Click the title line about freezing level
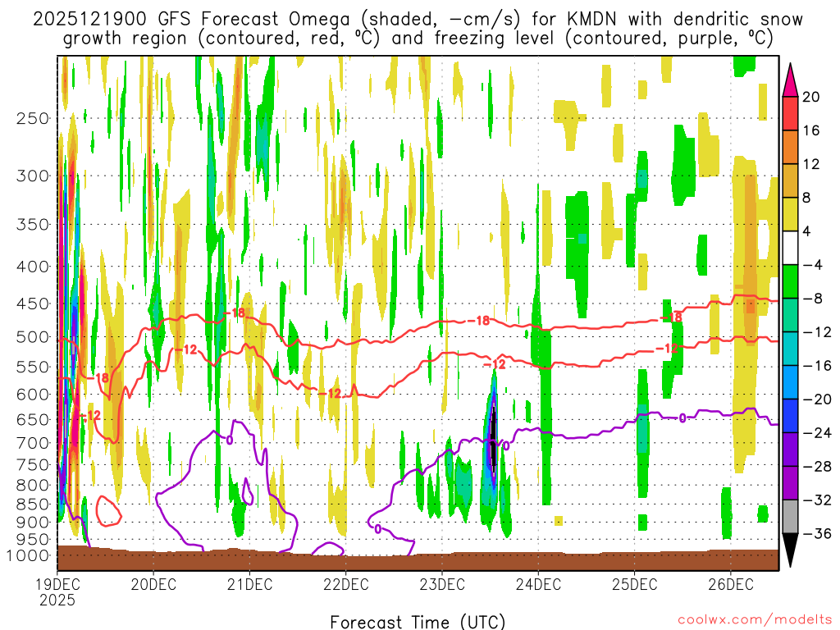The image size is (840, 630). point(418,39)
